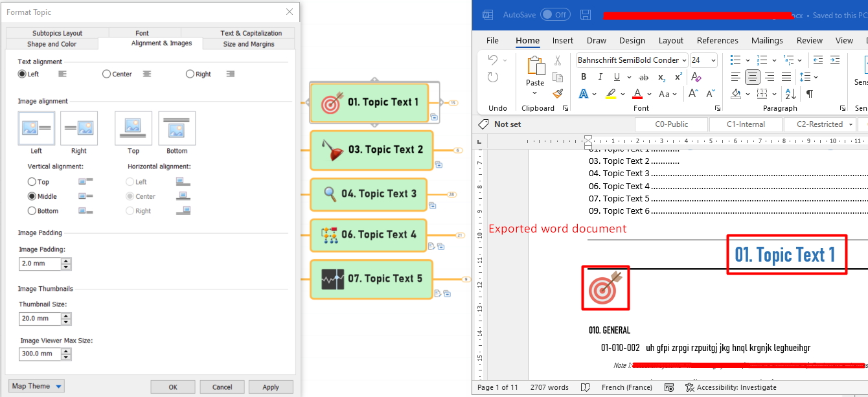Click the Apply button
868x397 pixels.
[271, 387]
